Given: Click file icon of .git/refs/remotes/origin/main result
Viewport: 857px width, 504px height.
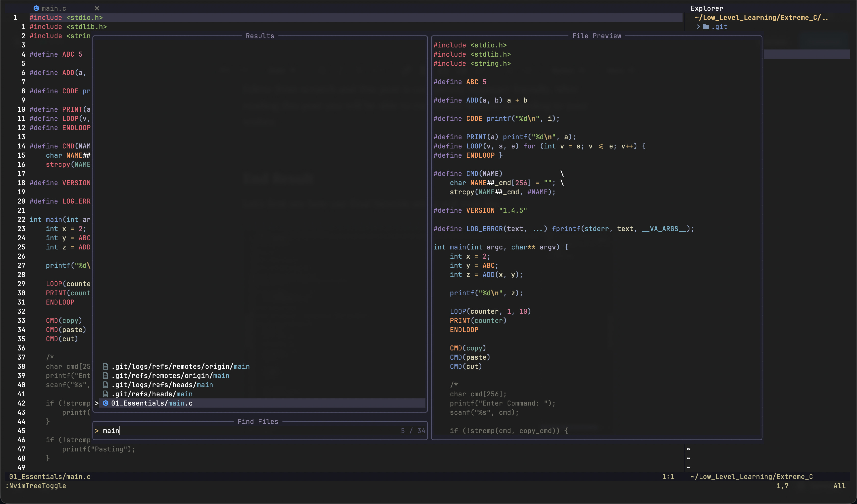Looking at the screenshot, I should pyautogui.click(x=106, y=375).
